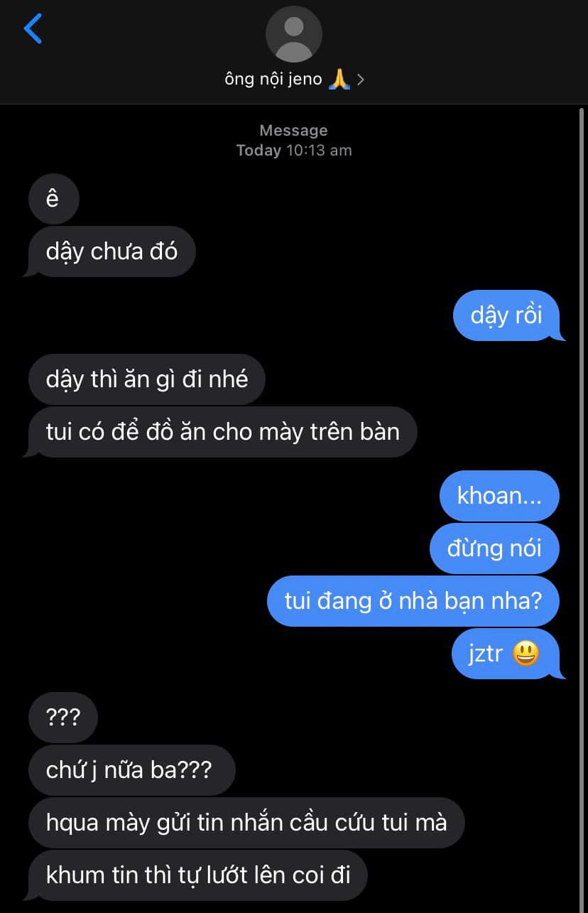Select the 'ê' message bubble

point(53,199)
